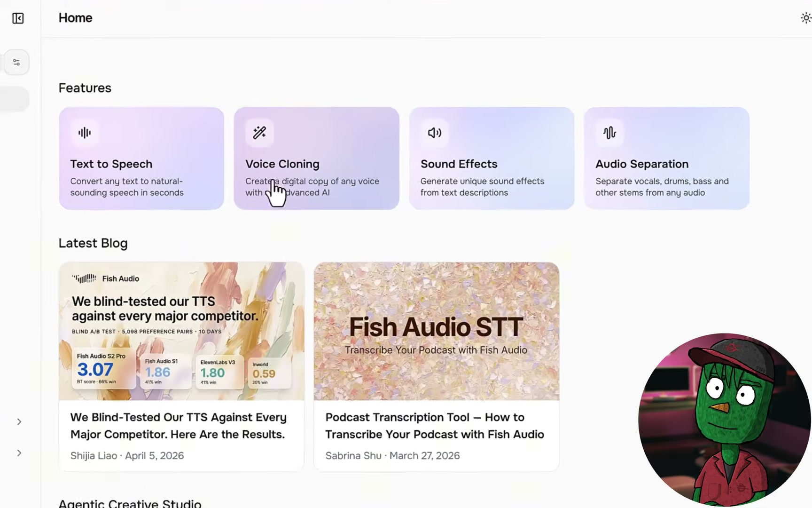812x508 pixels.
Task: Click the Audio Separation wave icon
Action: (609, 133)
